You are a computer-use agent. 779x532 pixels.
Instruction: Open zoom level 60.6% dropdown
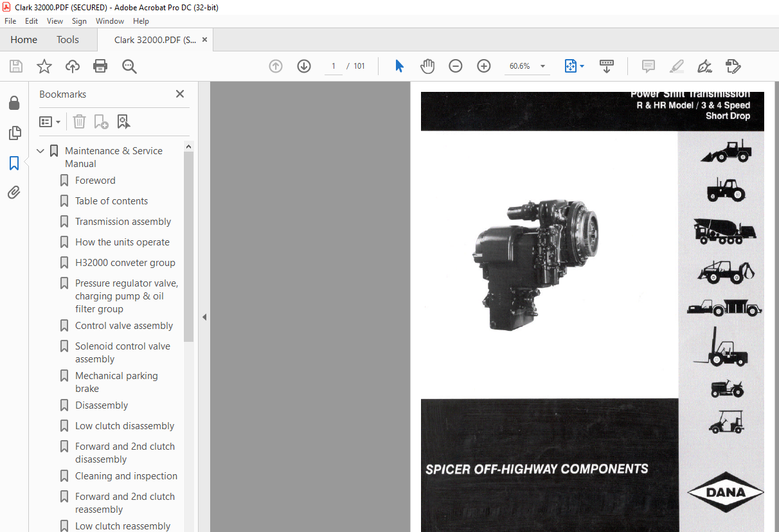pyautogui.click(x=543, y=66)
